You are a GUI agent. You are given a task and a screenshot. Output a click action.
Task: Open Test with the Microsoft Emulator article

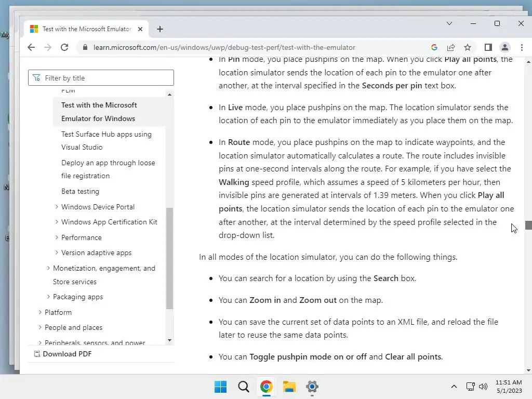tap(99, 112)
